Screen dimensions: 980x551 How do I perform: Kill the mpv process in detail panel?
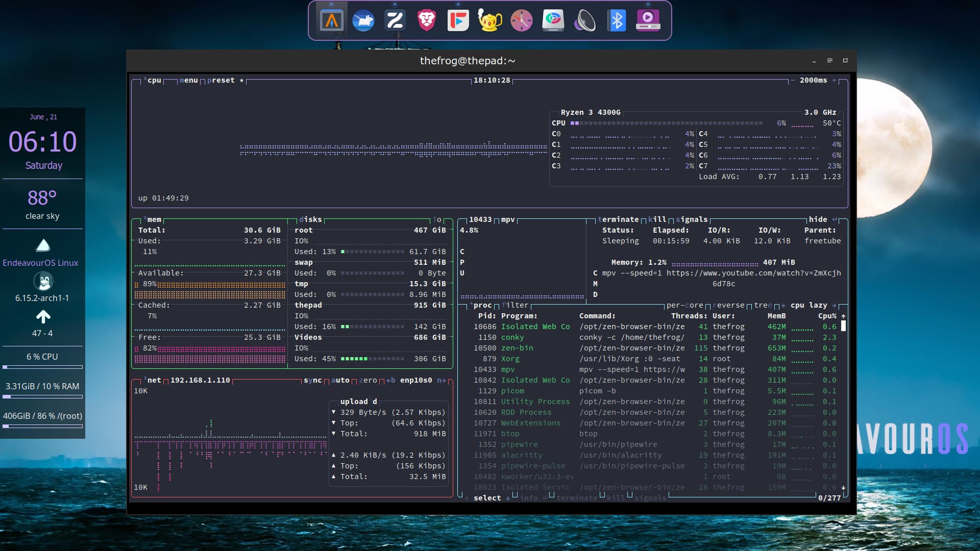coord(657,219)
